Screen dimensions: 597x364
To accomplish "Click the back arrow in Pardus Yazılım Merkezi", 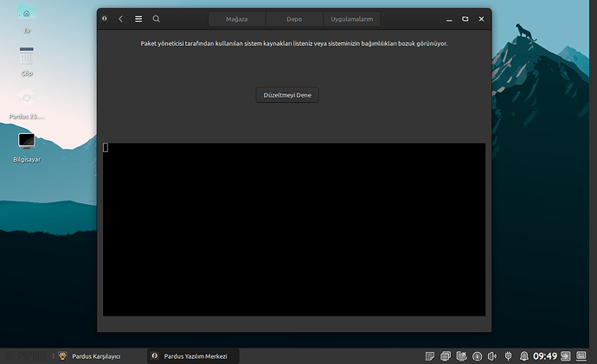I will (120, 18).
